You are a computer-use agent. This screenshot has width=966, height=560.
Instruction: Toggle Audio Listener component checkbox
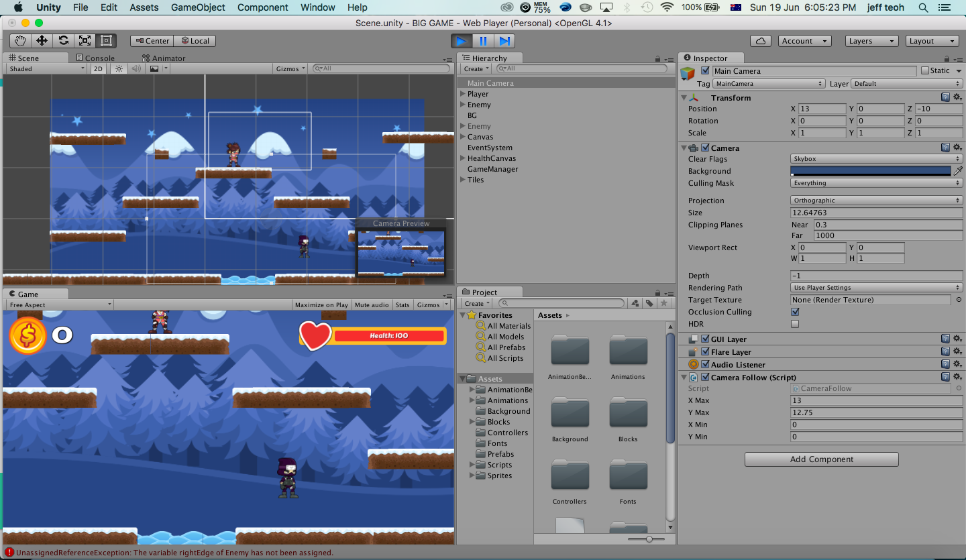pos(705,364)
